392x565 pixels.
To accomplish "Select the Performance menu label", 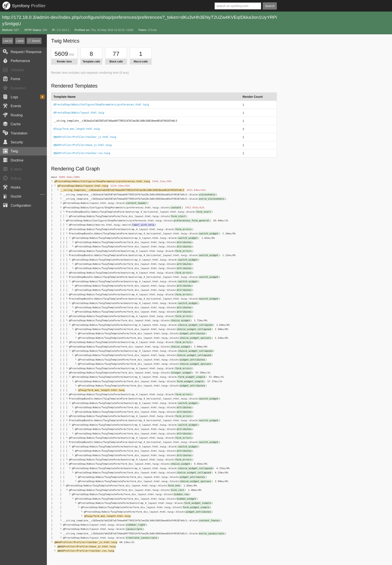I will coord(20,61).
